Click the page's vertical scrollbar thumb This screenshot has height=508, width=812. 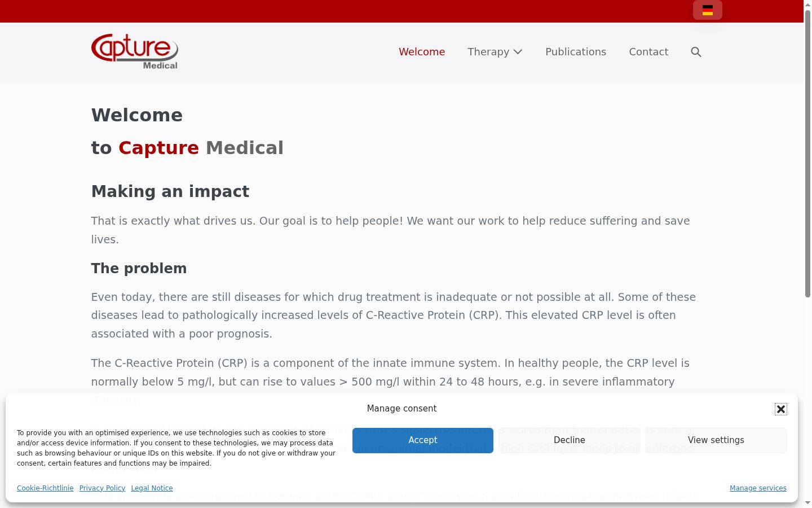[x=807, y=152]
